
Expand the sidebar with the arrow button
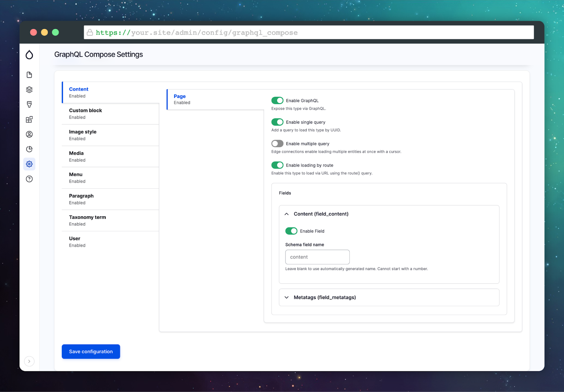coord(29,361)
